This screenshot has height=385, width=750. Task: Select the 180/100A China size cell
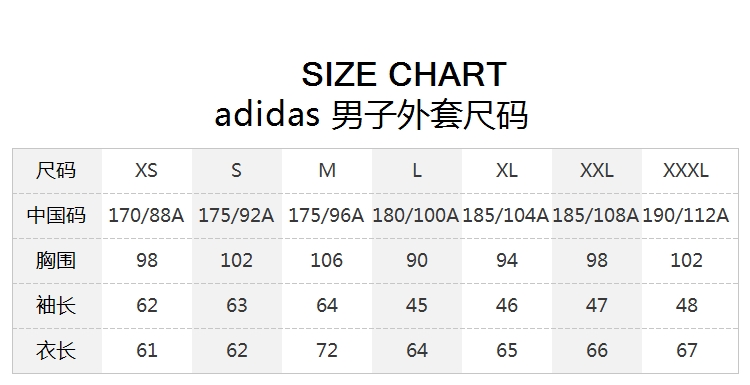click(416, 215)
